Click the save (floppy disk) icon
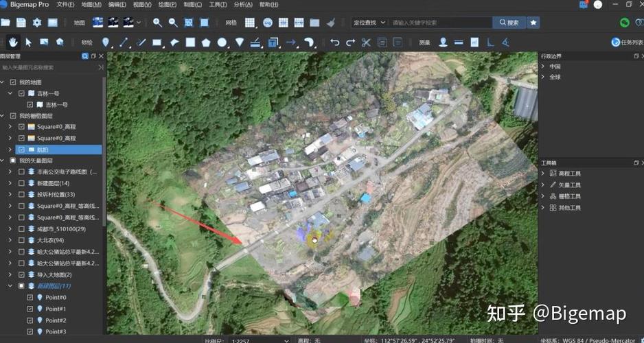Viewport: 644px width, 343px height. 21,23
